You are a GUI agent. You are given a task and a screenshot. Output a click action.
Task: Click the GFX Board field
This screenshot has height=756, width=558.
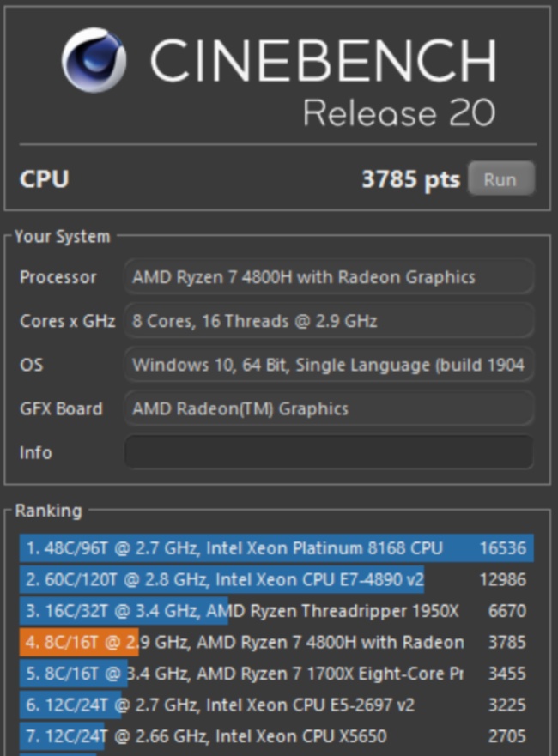(329, 408)
